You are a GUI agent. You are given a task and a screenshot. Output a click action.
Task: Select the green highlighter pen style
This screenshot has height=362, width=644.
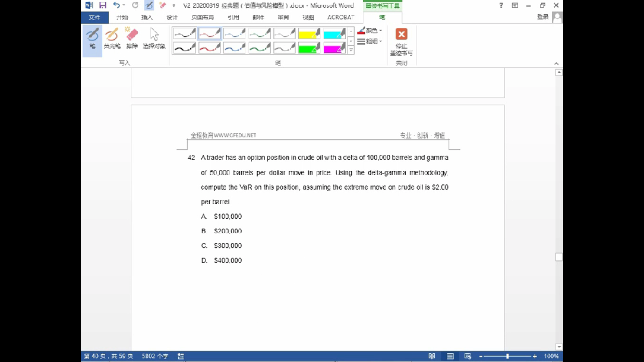click(x=310, y=48)
